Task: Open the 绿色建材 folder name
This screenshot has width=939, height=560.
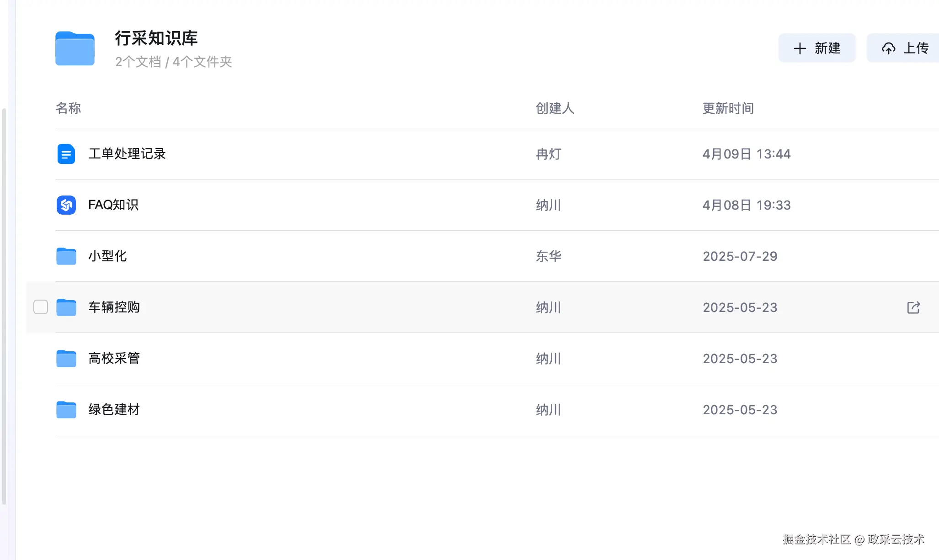Action: (114, 410)
